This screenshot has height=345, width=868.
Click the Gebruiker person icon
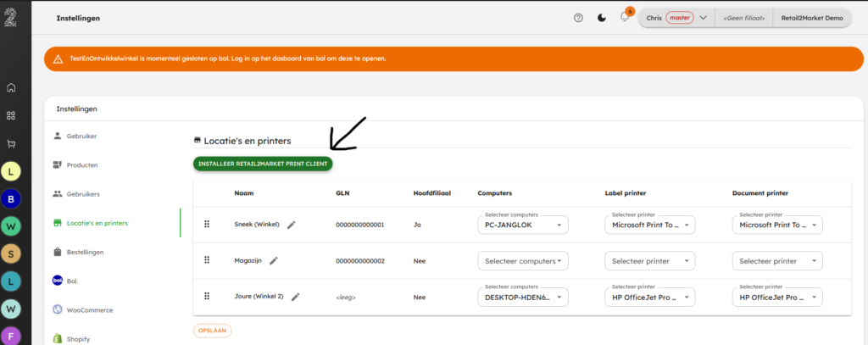click(57, 136)
